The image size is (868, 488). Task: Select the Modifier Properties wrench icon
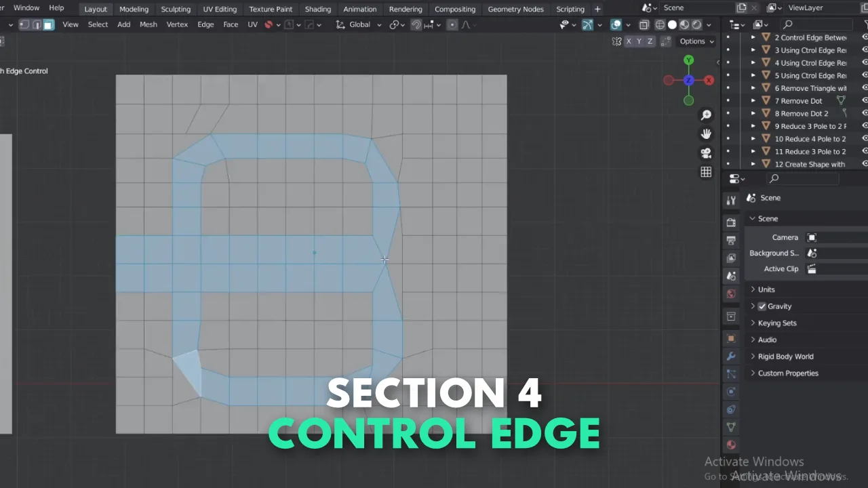click(731, 356)
